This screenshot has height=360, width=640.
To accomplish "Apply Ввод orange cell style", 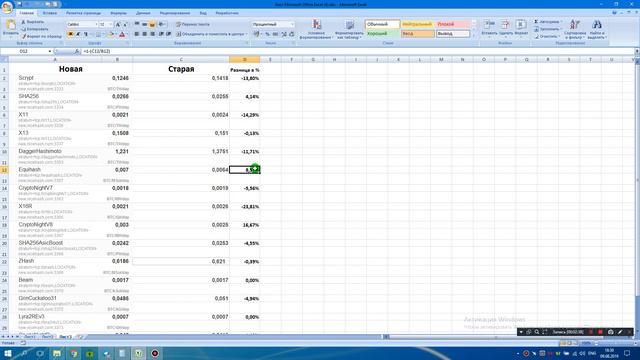I will pos(418,34).
